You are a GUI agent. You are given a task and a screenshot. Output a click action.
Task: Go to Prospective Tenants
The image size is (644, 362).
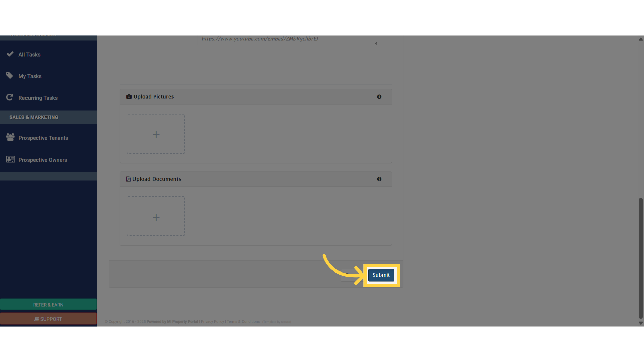[43, 138]
